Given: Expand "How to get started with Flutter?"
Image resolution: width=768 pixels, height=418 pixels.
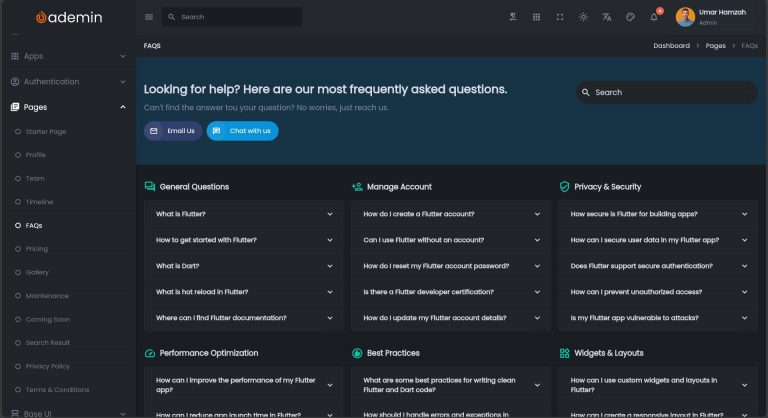Looking at the screenshot, I should coord(244,240).
